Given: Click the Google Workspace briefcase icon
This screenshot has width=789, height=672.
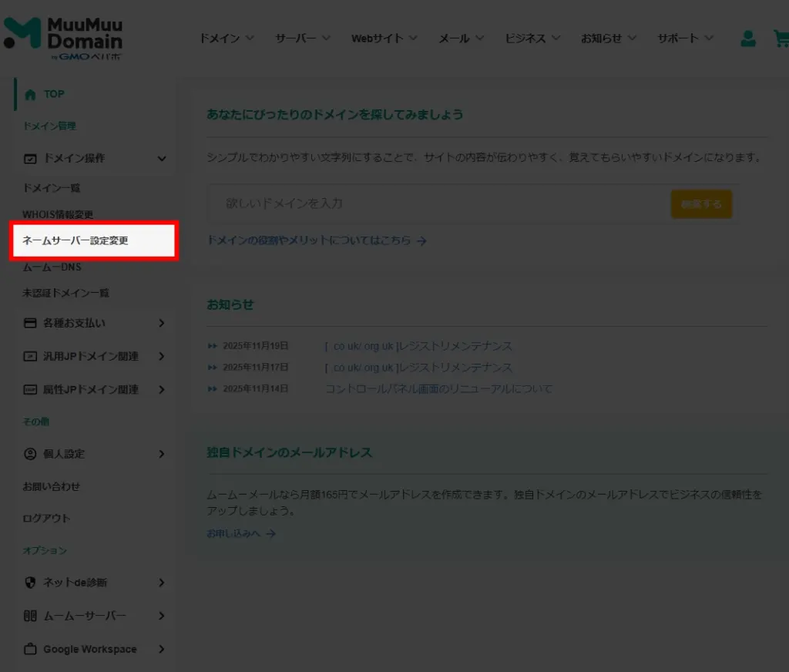Looking at the screenshot, I should (x=30, y=649).
